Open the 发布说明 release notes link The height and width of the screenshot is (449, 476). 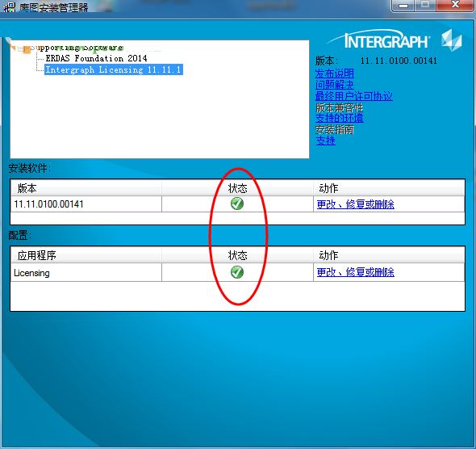point(334,73)
